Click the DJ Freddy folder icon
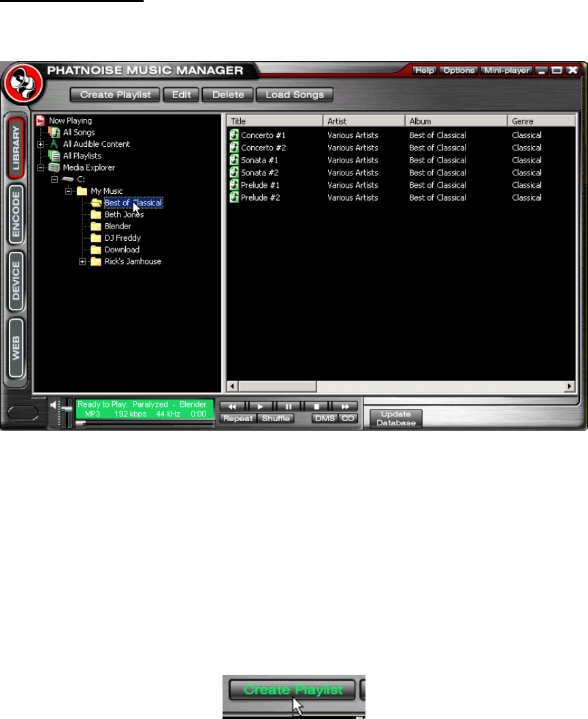 click(96, 238)
